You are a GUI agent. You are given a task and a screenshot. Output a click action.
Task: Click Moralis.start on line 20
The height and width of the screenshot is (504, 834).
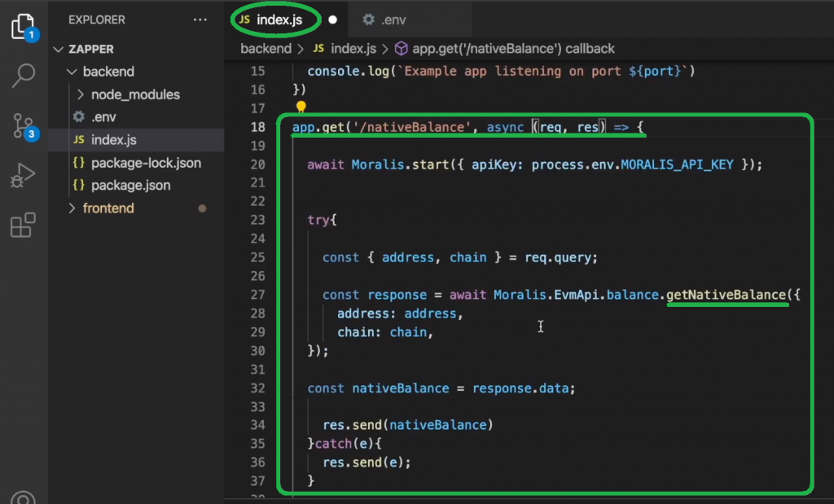(x=401, y=164)
